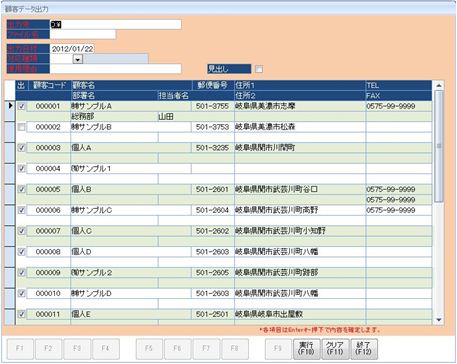The height and width of the screenshot is (364, 457).
Task: Enable the 見出し checkbox
Action: pos(259,69)
